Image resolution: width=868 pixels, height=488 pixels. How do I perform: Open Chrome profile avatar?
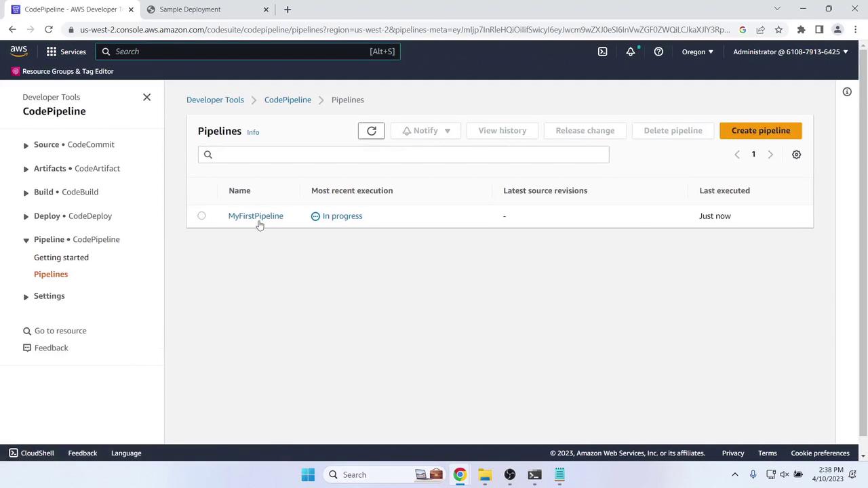click(x=837, y=29)
